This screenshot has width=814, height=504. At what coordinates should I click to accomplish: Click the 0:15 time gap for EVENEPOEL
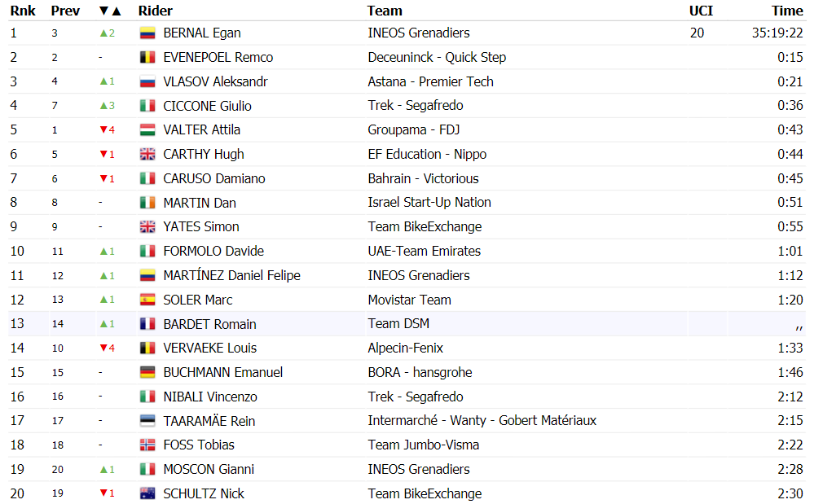[790, 58]
